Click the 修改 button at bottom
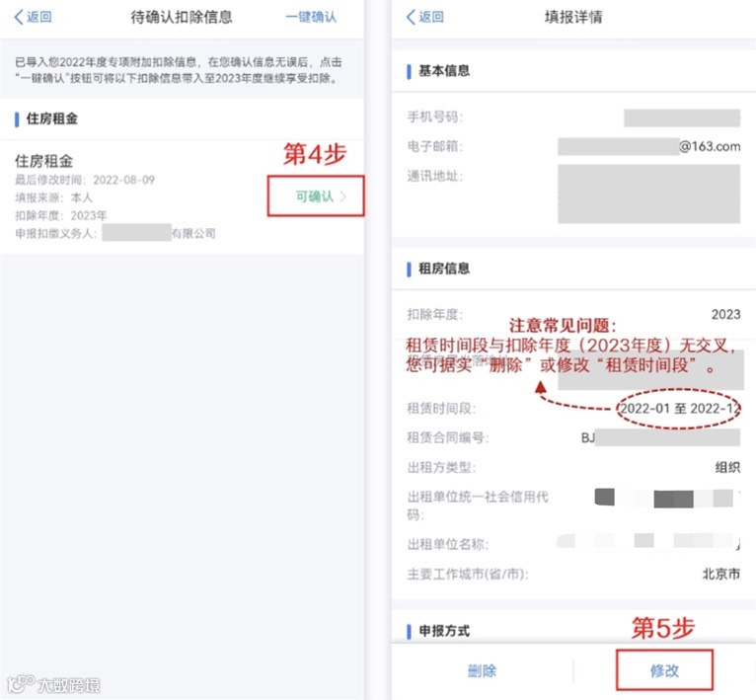 tap(664, 670)
